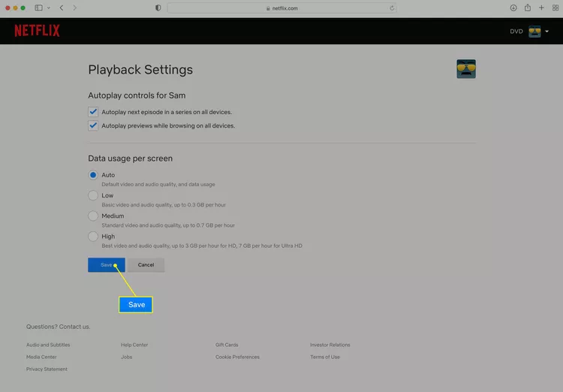
Task: Expand the profile menu arrow
Action: click(547, 32)
